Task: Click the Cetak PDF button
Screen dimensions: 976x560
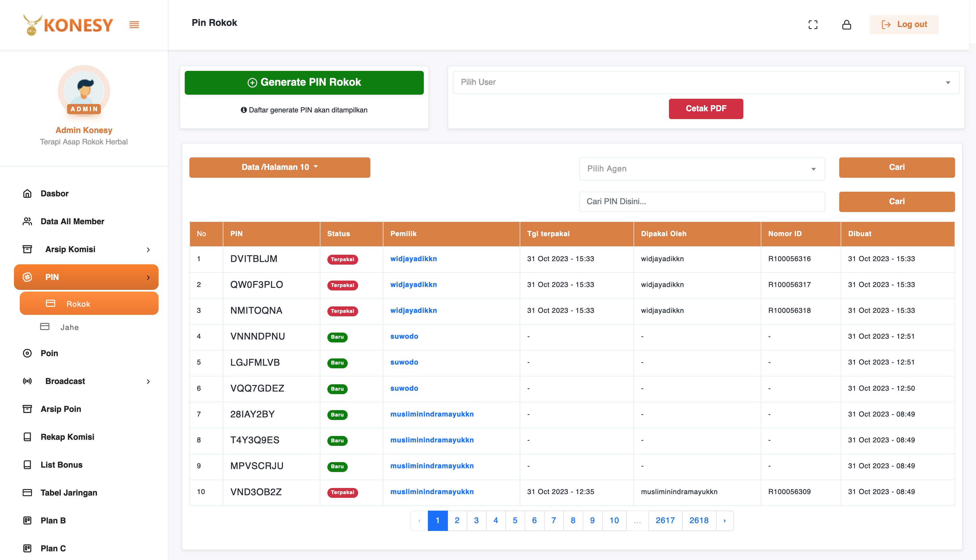Action: (706, 109)
